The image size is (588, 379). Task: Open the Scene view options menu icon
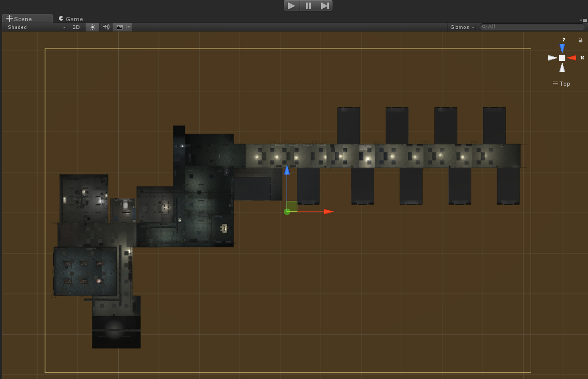click(584, 20)
